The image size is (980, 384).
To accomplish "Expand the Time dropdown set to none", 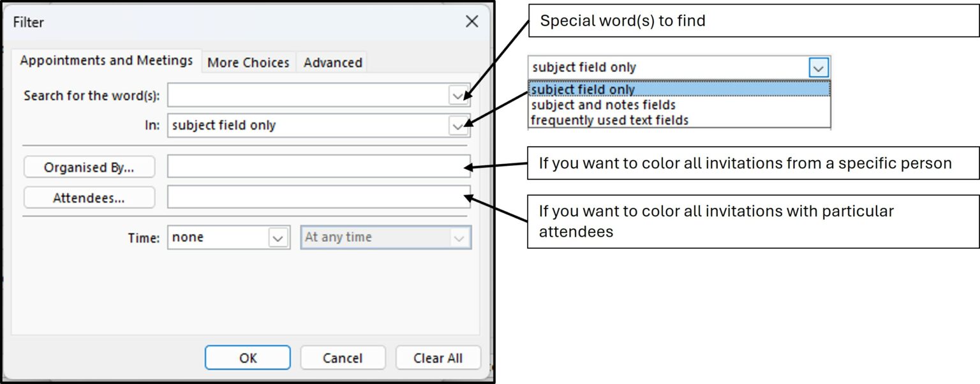I will click(277, 238).
